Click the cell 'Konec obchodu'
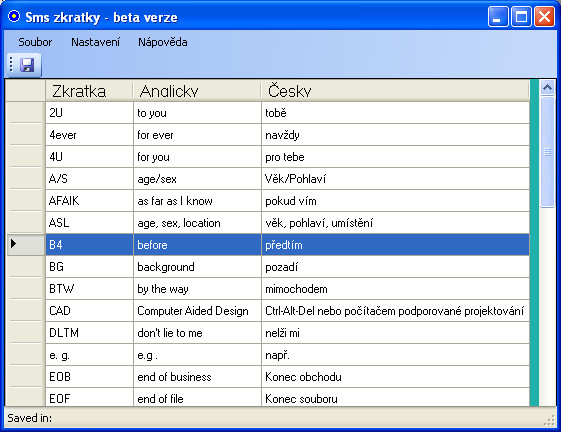This screenshot has width=561, height=432. pyautogui.click(x=395, y=377)
